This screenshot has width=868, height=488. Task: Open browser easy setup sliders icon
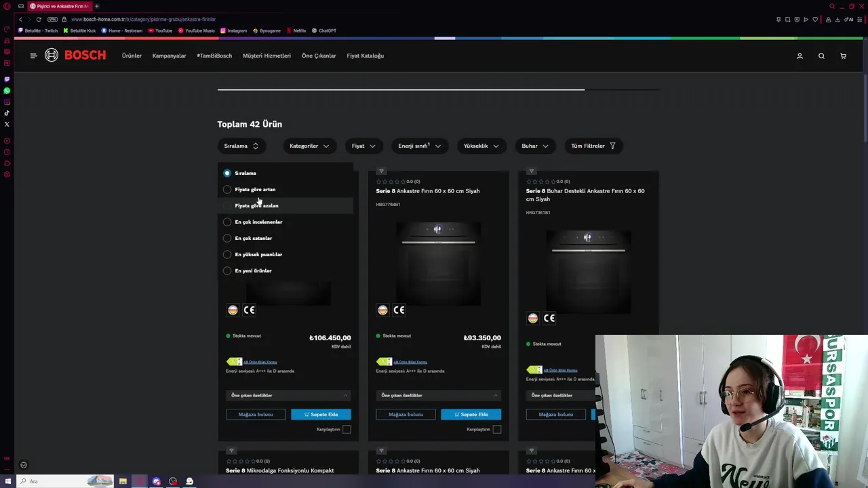860,19
